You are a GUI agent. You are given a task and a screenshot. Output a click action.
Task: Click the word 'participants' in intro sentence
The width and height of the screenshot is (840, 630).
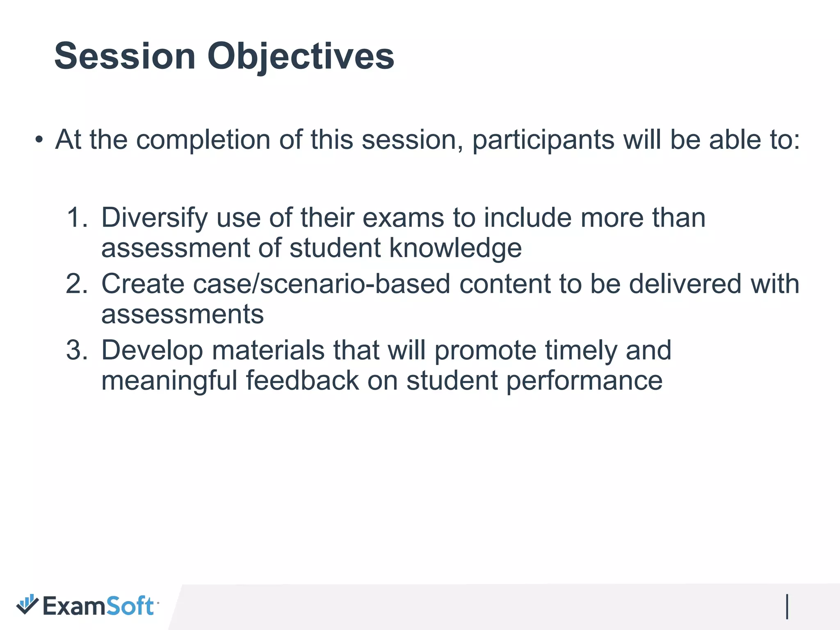tap(543, 141)
